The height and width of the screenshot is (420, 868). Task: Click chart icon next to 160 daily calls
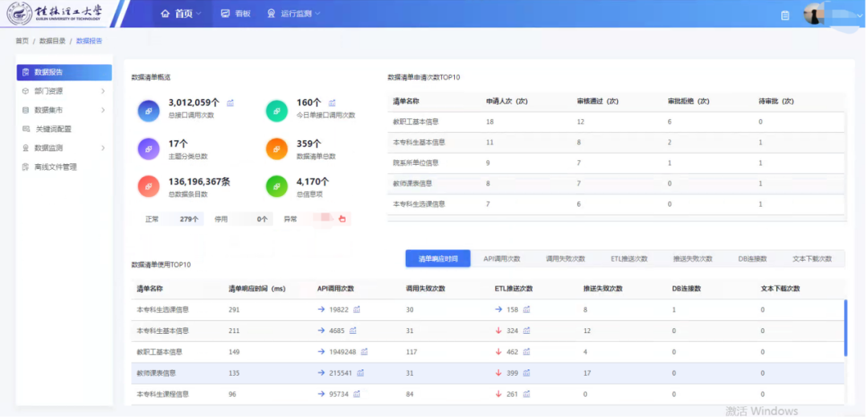coord(332,103)
